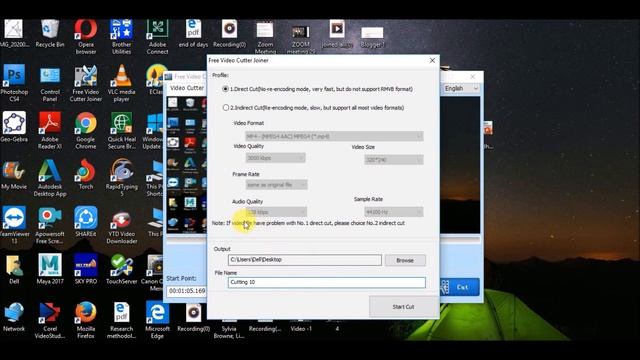
Task: Click the Browse button for output folder
Action: tap(405, 260)
